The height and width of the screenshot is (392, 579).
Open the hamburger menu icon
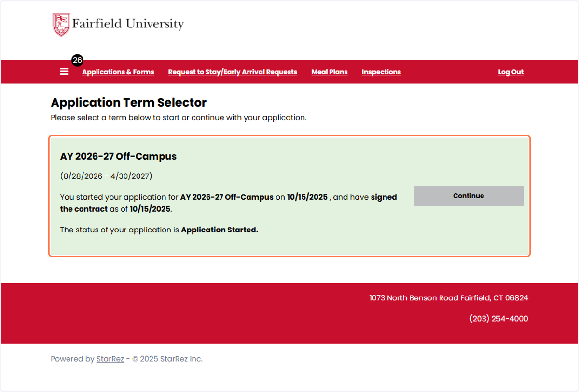pos(64,72)
